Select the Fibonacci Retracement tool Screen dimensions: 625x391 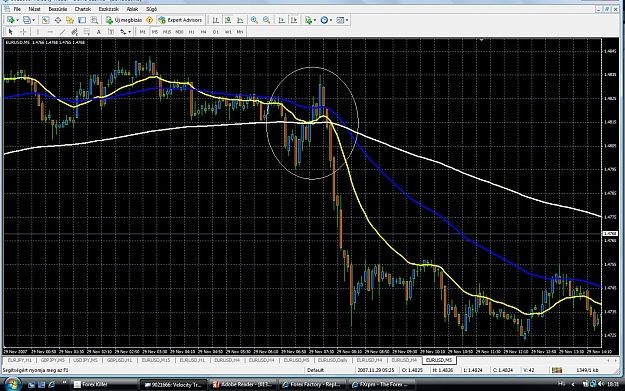(x=86, y=32)
